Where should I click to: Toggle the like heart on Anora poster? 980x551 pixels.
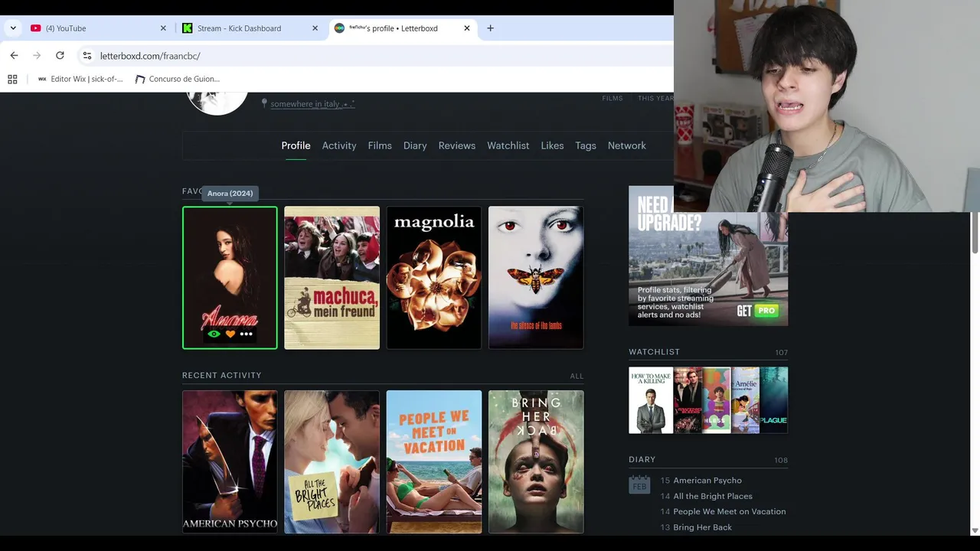[230, 334]
